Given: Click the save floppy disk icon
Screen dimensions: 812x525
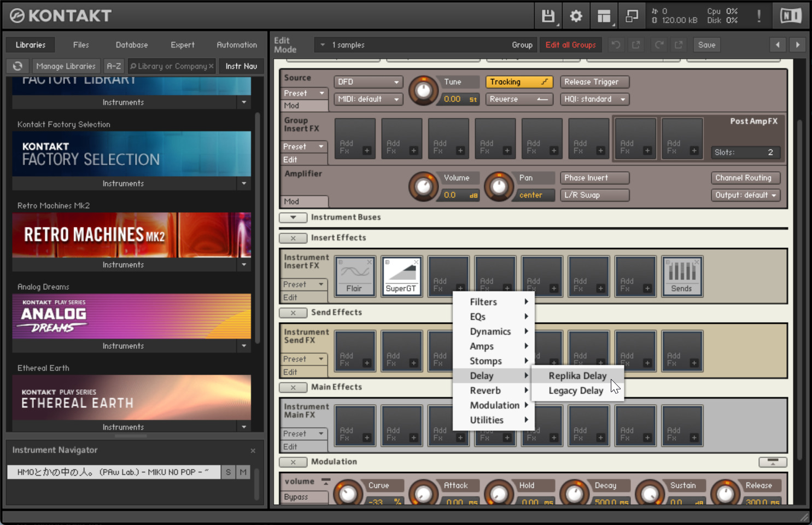Looking at the screenshot, I should pos(548,16).
